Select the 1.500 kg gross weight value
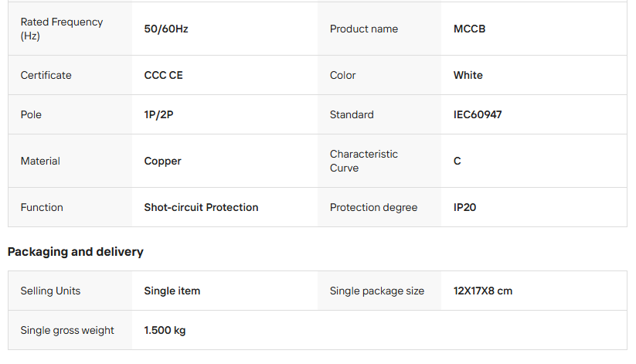This screenshot has width=636, height=364. click(165, 330)
